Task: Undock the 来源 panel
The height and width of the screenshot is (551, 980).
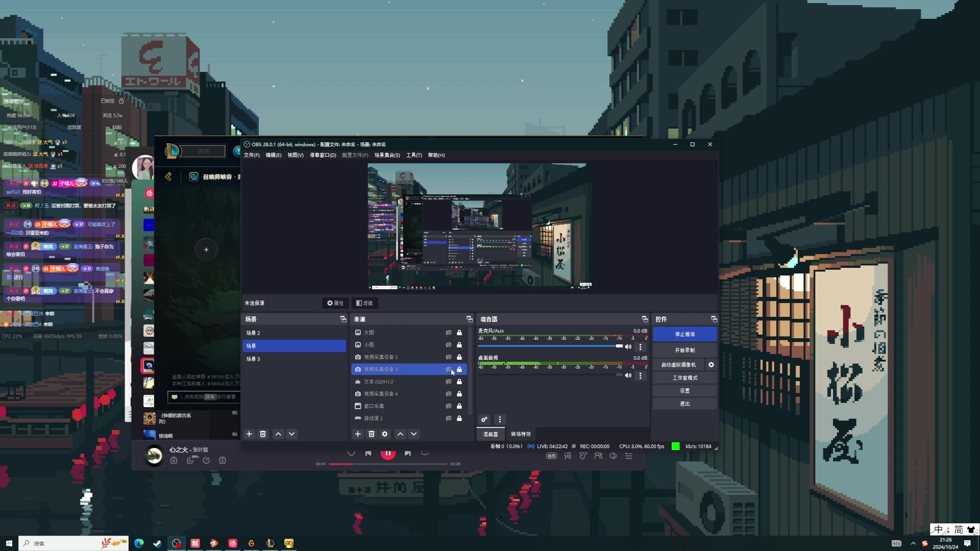Action: [x=470, y=319]
